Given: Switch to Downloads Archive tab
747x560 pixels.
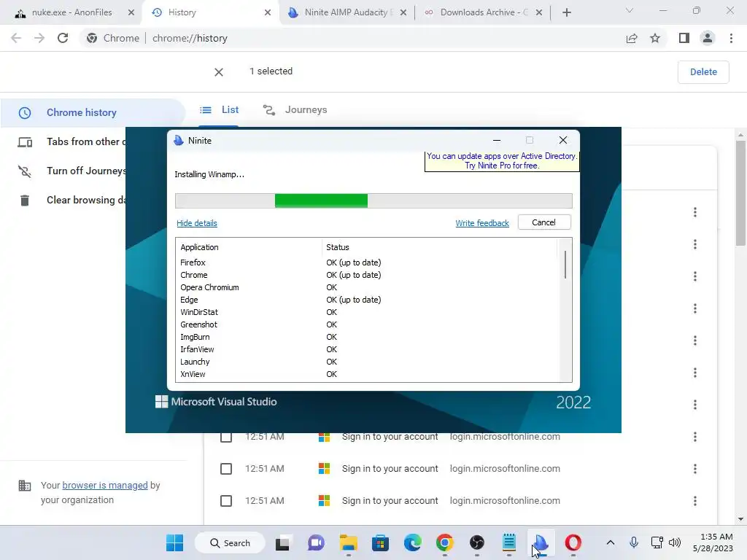Looking at the screenshot, I should (x=482, y=12).
